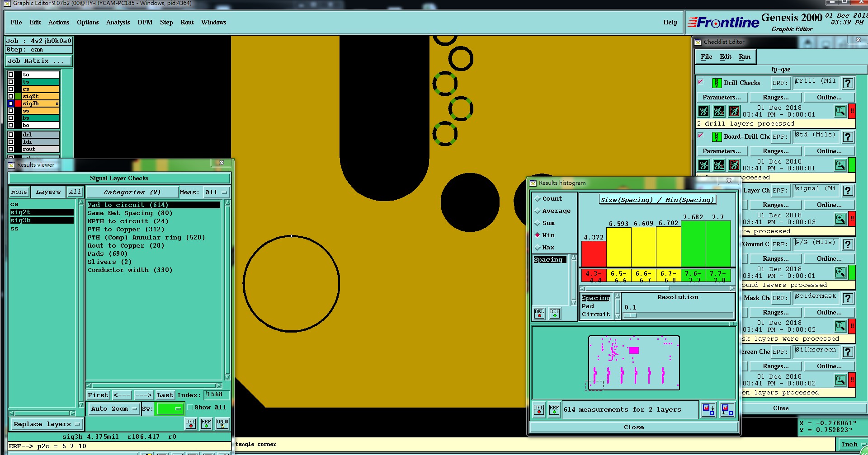Click green 7.682 histogram bar
The height and width of the screenshot is (455, 868).
pos(693,244)
